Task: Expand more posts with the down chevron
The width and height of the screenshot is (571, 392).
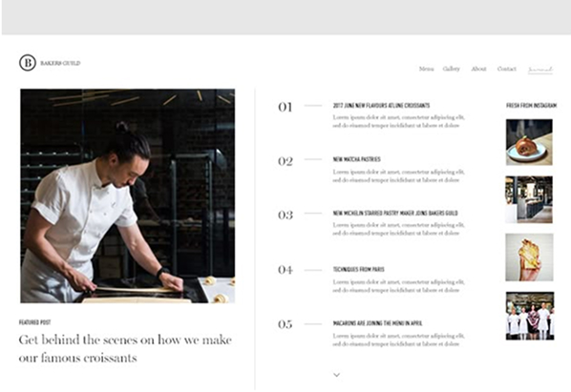Action: coord(337,375)
